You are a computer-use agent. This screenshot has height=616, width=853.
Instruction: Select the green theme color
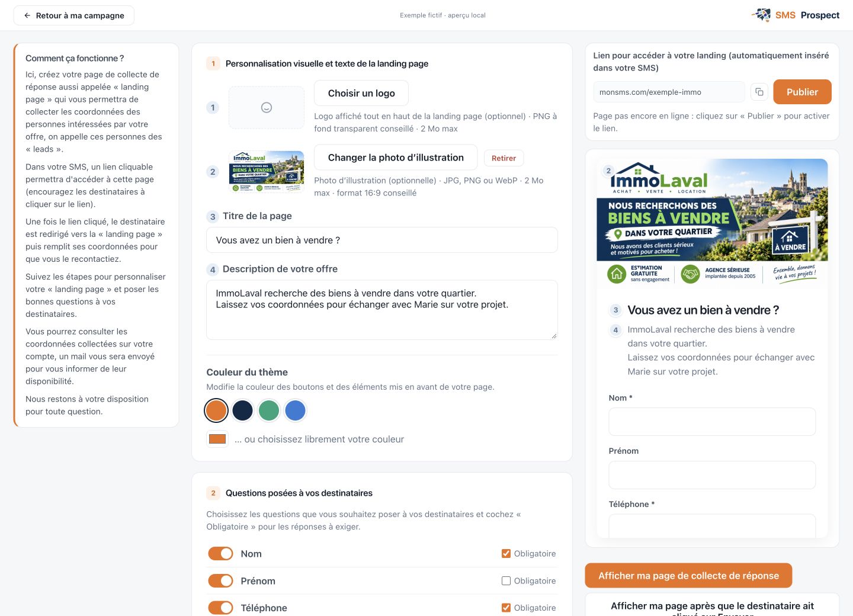click(x=269, y=410)
